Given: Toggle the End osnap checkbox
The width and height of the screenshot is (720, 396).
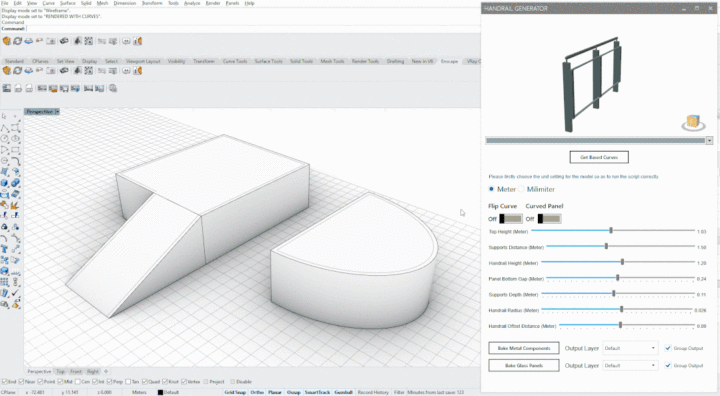Looking at the screenshot, I should click(x=4, y=382).
